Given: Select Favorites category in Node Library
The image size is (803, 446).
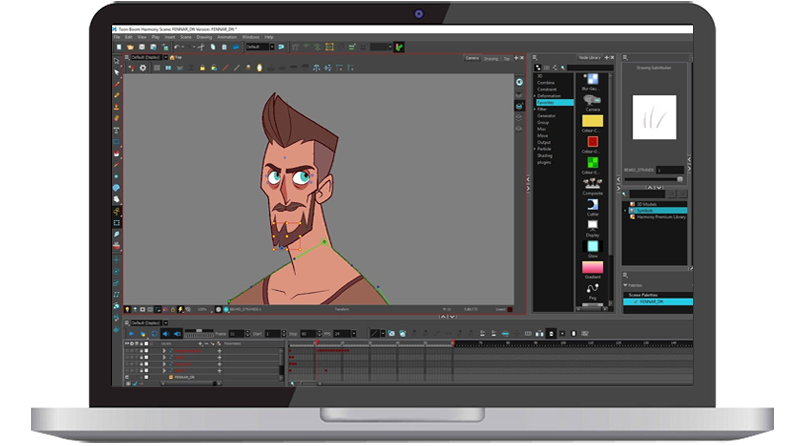Looking at the screenshot, I should [555, 102].
